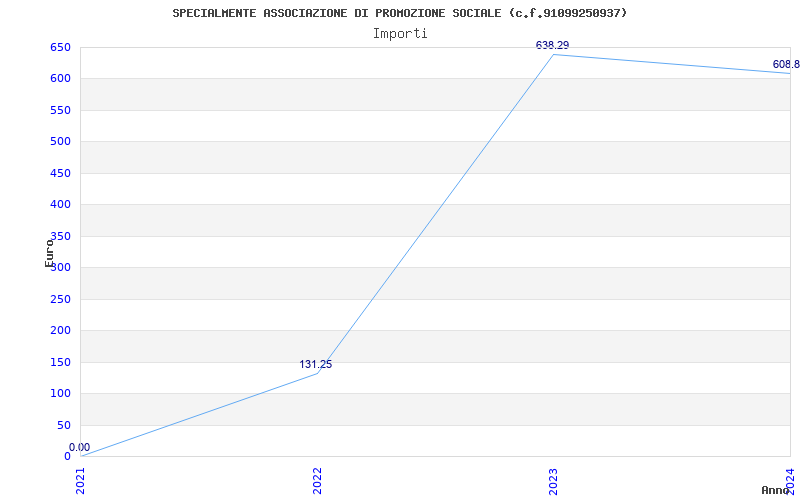
Task: Click the 450 y-axis tick label
Action: coord(60,173)
